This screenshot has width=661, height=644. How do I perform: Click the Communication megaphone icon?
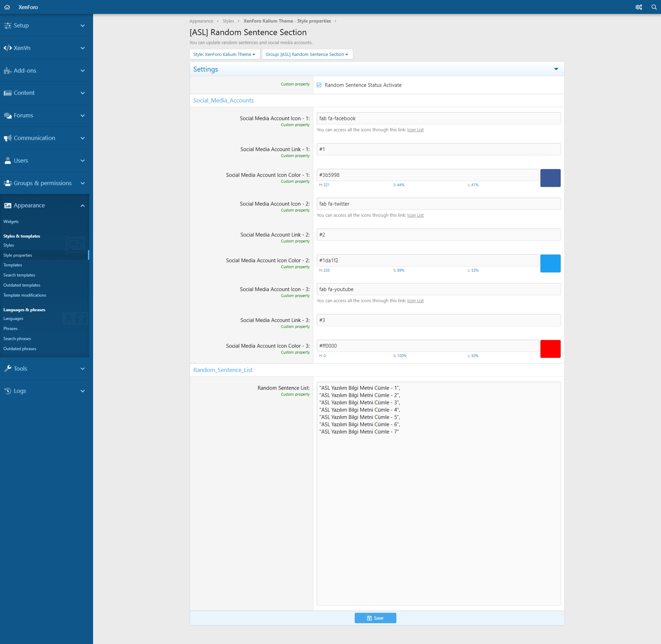(x=7, y=138)
